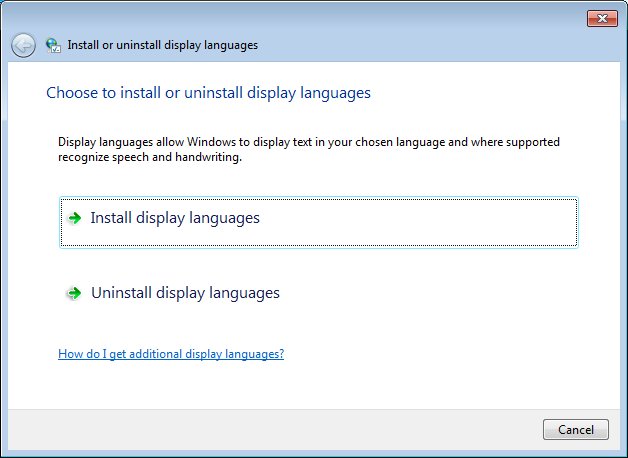Click the globe icon in title bar

click(53, 46)
